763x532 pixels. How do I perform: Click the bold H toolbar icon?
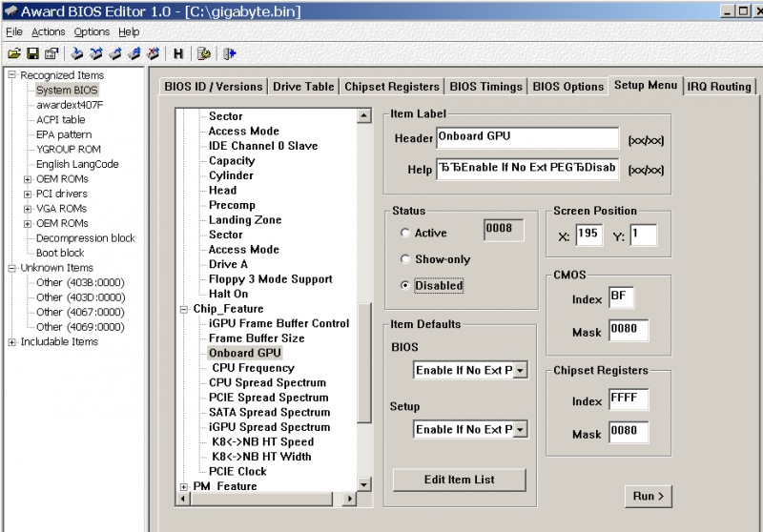point(178,54)
